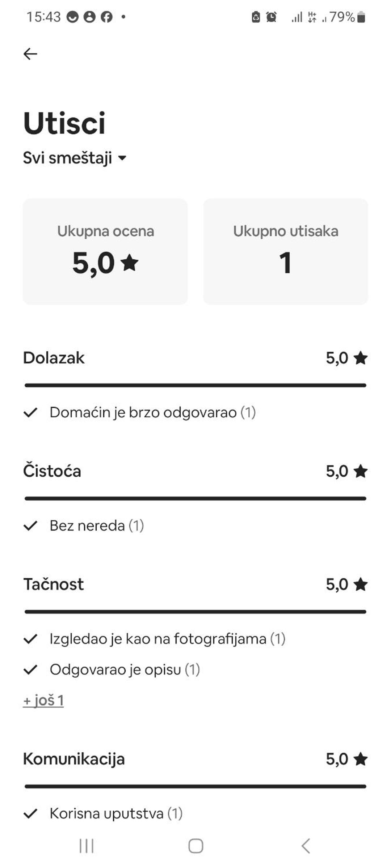
Task: Tap the Android home button
Action: 195,846
